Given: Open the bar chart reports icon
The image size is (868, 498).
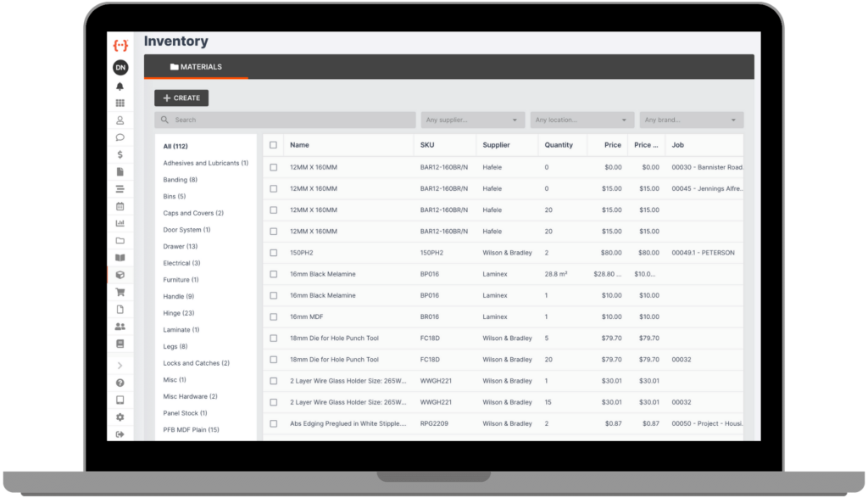Looking at the screenshot, I should 120,223.
